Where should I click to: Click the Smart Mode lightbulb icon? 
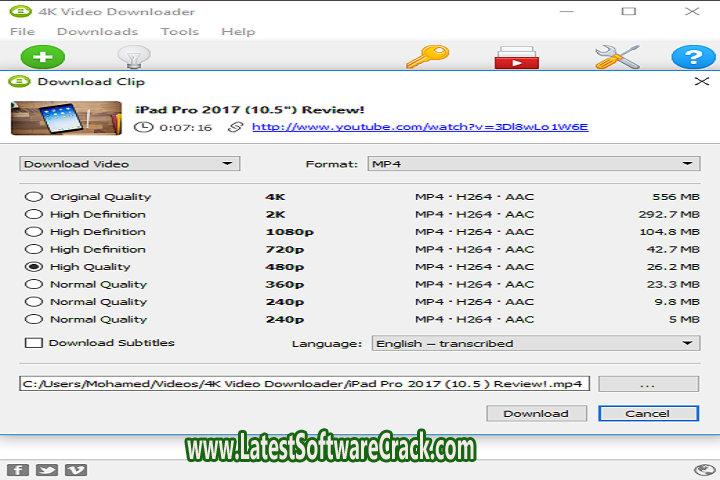pos(132,58)
